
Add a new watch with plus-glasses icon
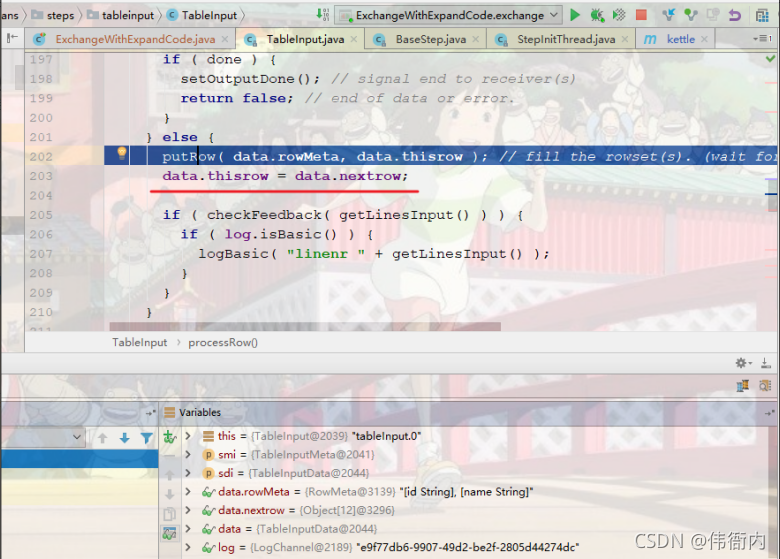(170, 437)
